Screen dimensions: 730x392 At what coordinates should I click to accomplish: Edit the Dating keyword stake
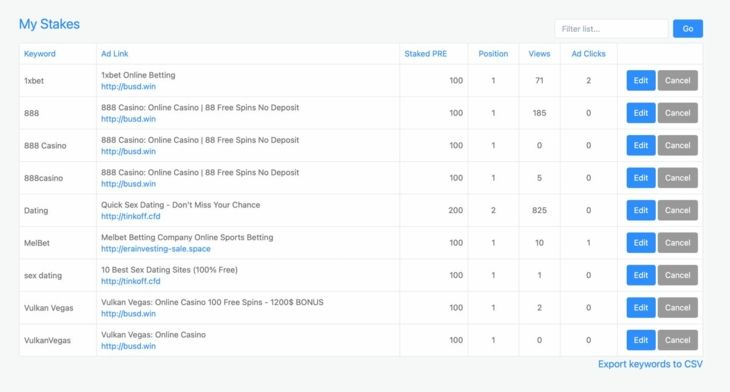tap(641, 210)
